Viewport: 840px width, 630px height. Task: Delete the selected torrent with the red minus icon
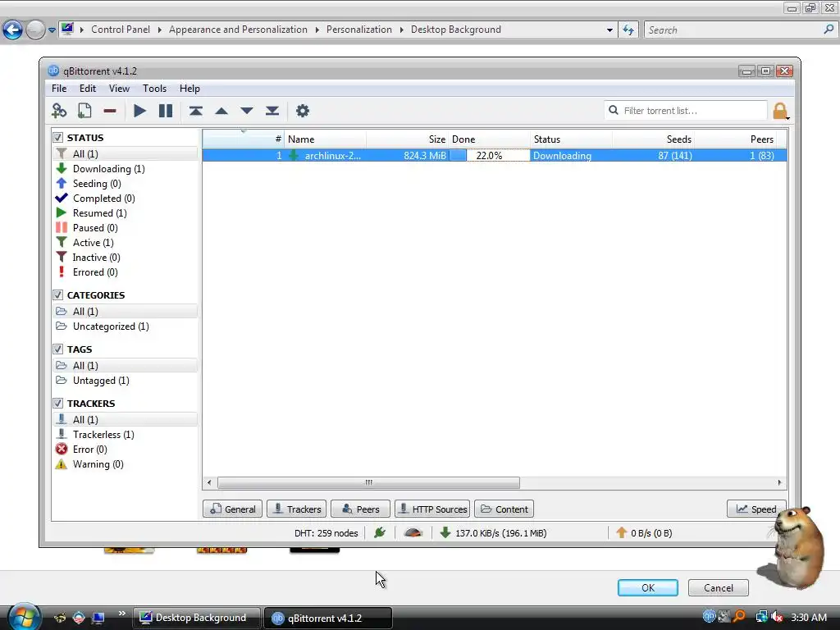110,111
